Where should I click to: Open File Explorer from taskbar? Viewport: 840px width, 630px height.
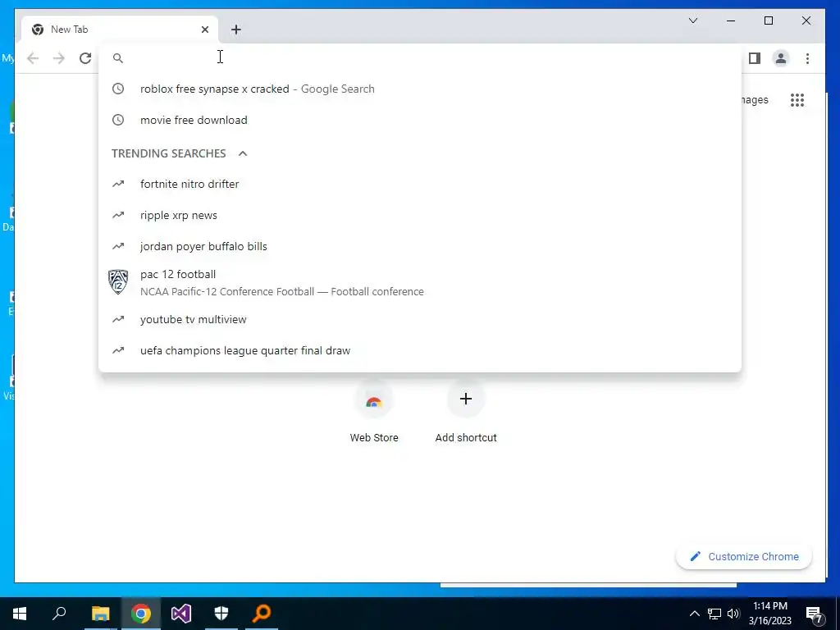click(100, 614)
